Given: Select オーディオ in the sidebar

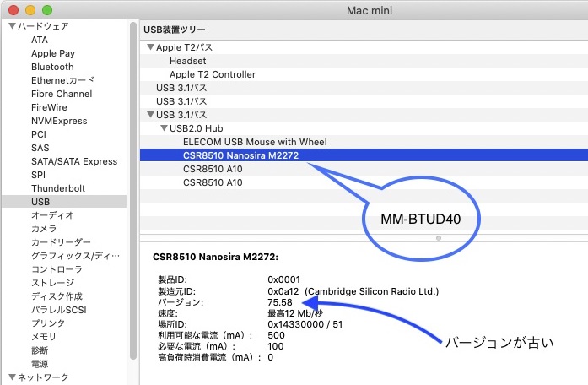Looking at the screenshot, I should tap(52, 215).
